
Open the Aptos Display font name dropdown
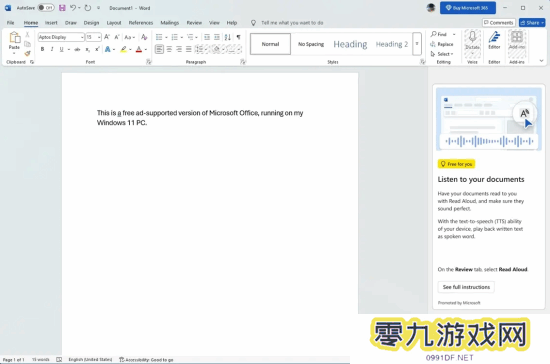click(82, 37)
